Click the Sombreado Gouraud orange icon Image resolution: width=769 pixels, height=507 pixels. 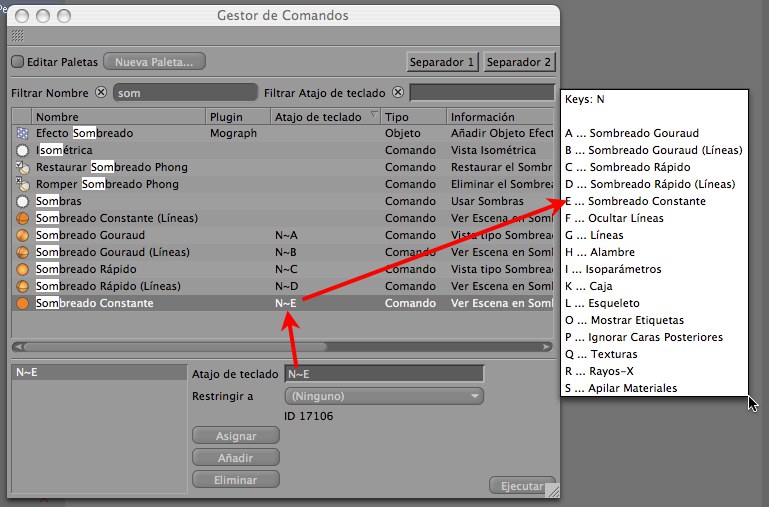[22, 235]
